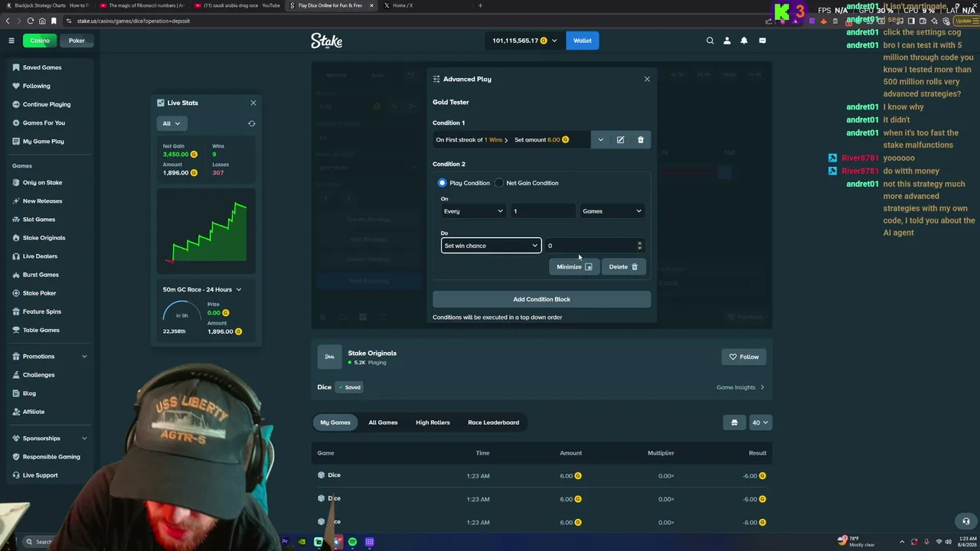Select the All Games tab
This screenshot has height=551, width=980.
(x=383, y=422)
